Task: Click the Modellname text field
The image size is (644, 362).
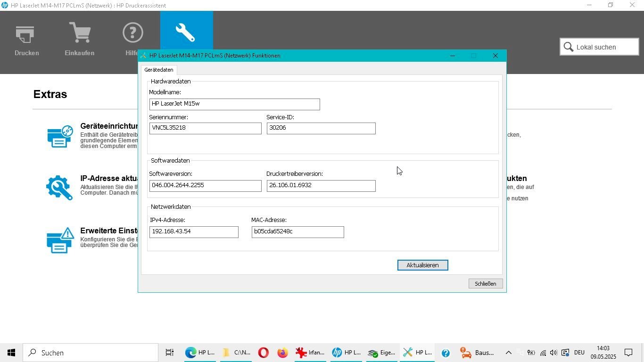Action: [x=234, y=104]
